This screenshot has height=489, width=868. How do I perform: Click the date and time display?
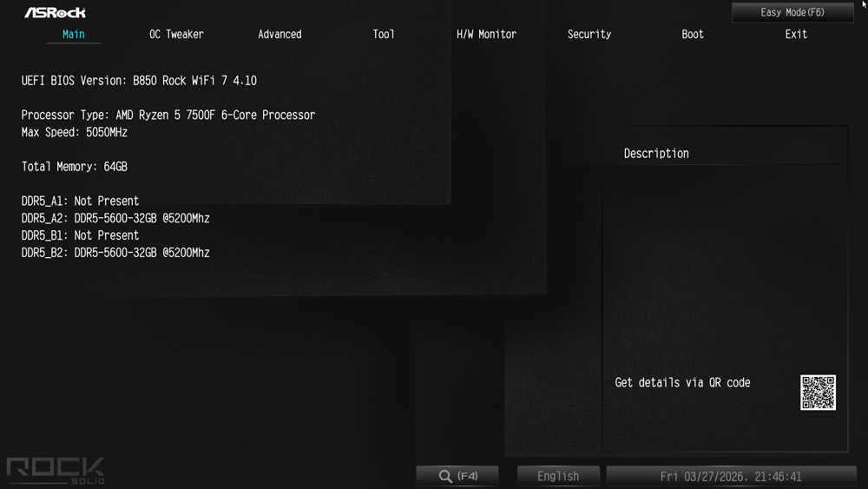[x=731, y=476]
